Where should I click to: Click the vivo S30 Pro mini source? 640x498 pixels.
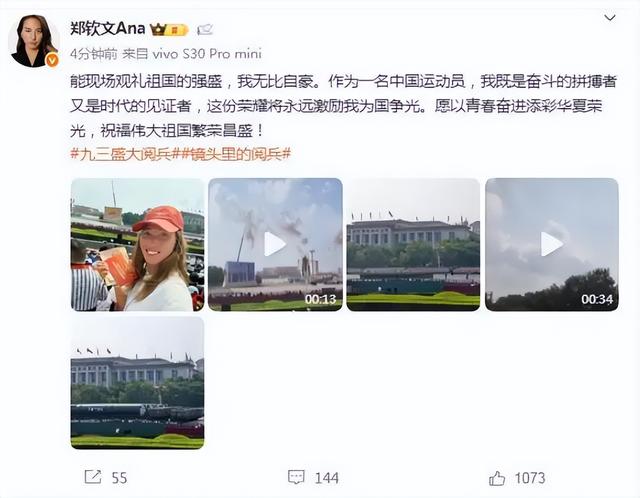tap(207, 53)
